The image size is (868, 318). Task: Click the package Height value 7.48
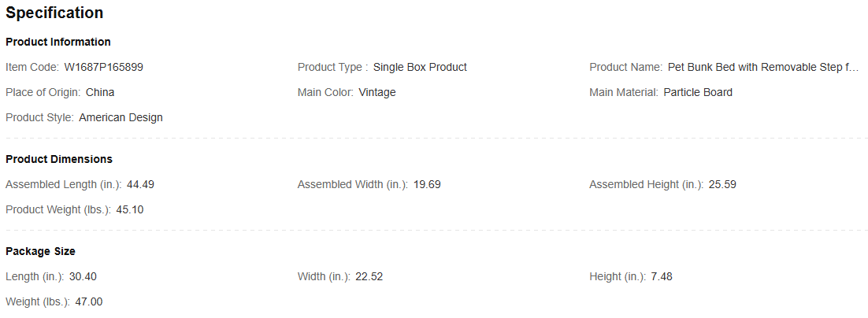pos(662,277)
